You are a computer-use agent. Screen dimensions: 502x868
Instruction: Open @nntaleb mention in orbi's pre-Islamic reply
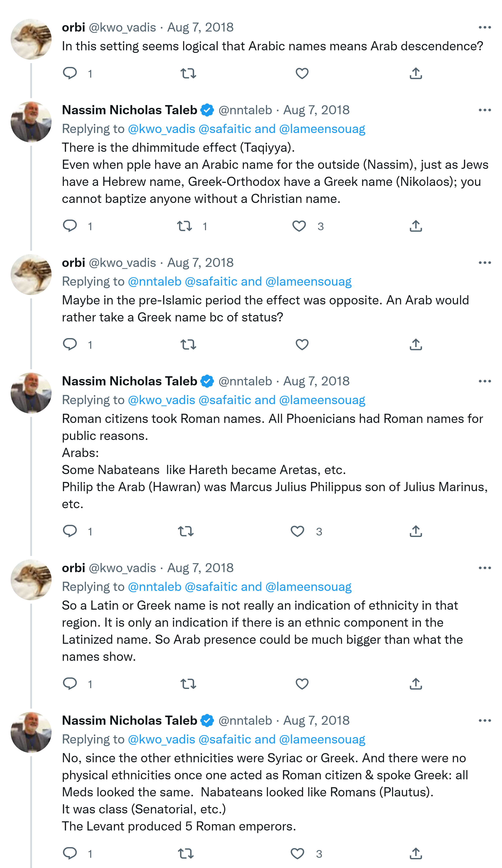[x=154, y=281]
